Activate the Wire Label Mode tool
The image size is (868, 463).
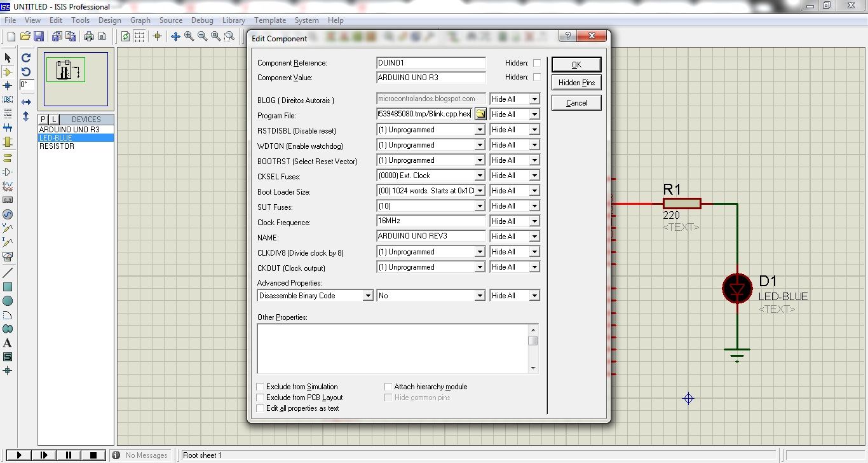pos(8,100)
